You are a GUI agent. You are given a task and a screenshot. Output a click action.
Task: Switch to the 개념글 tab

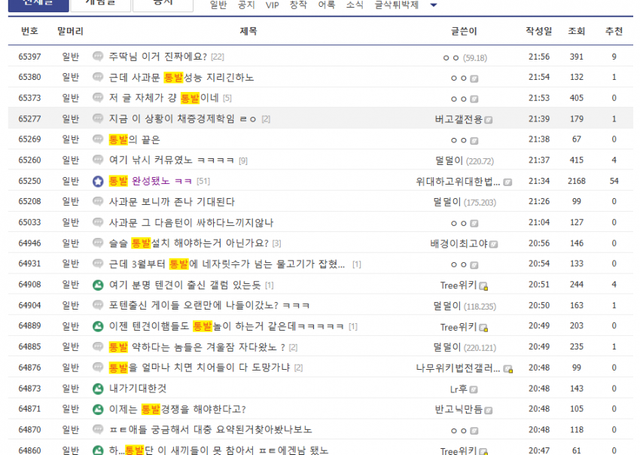(99, 4)
